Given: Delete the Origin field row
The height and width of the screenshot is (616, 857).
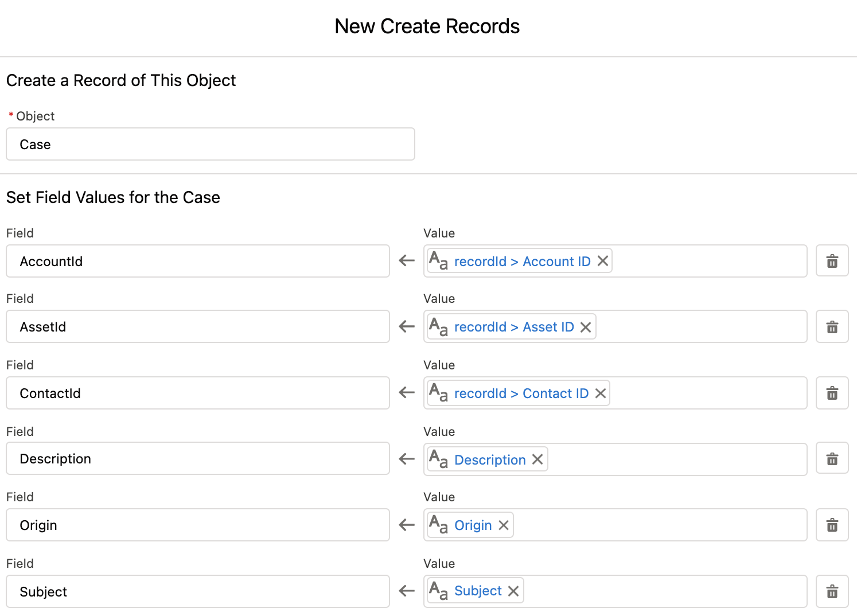Looking at the screenshot, I should [x=832, y=525].
